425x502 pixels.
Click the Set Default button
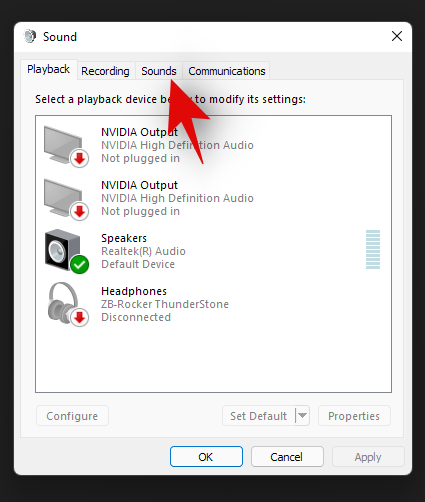[259, 416]
